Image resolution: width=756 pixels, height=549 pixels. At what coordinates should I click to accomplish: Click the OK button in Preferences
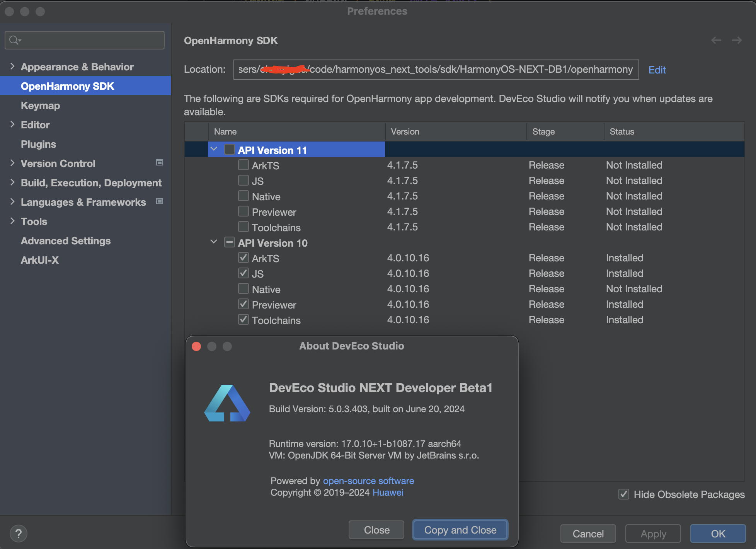click(x=718, y=534)
